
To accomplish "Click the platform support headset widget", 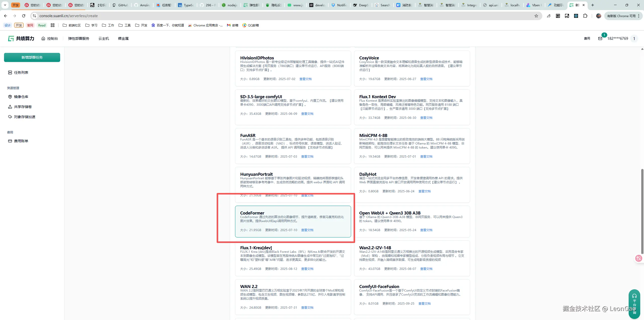I will 634,304.
